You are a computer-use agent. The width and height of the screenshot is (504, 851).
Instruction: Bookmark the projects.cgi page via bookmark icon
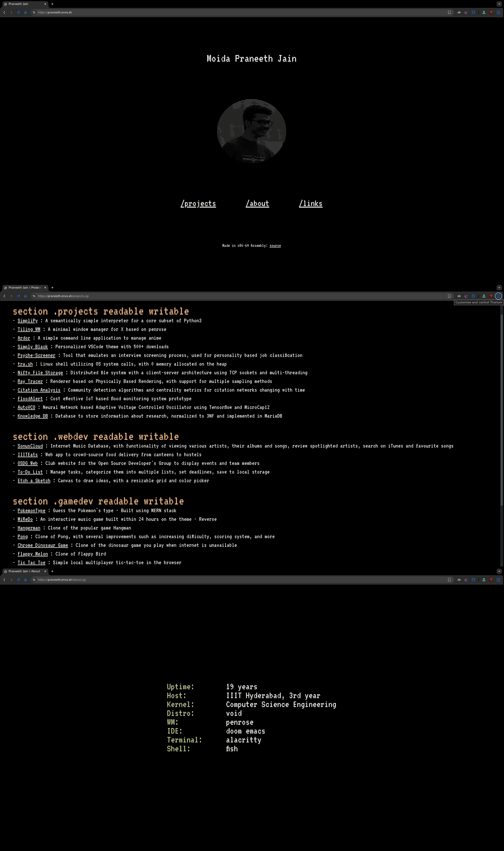449,296
